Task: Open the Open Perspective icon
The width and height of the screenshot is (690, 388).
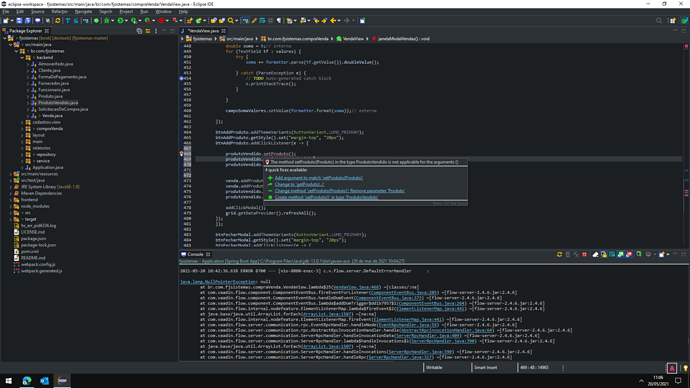Action: 672,21
